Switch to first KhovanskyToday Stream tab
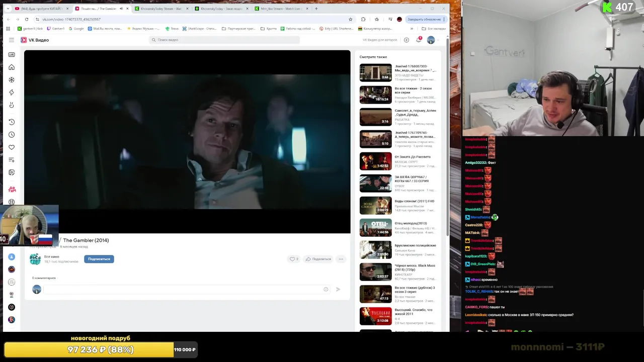The height and width of the screenshot is (362, 644). pos(161,9)
